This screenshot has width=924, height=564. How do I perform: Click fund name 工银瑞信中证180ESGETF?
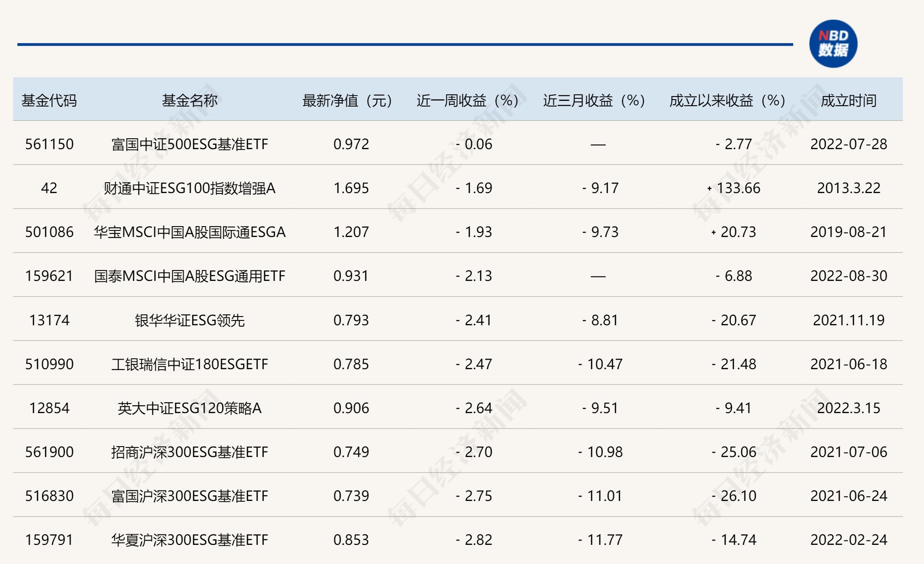pos(190,364)
